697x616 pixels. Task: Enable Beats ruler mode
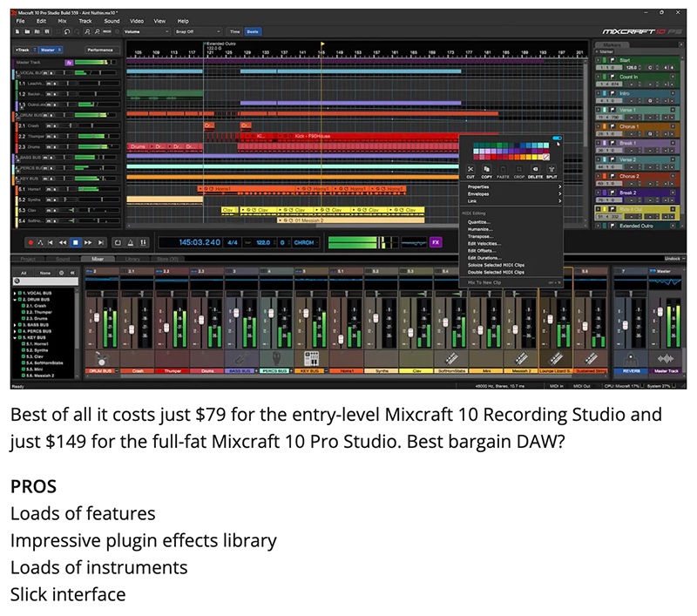point(253,31)
